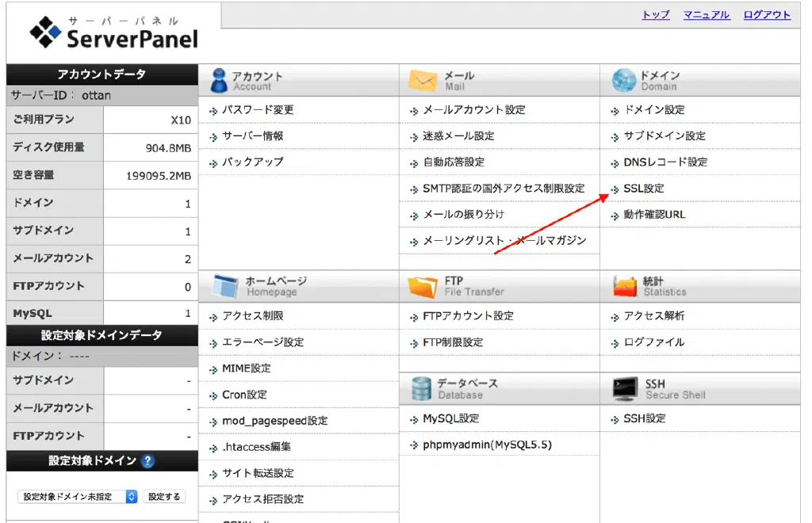
Task: Click the Homepage window icon
Action: 224,286
